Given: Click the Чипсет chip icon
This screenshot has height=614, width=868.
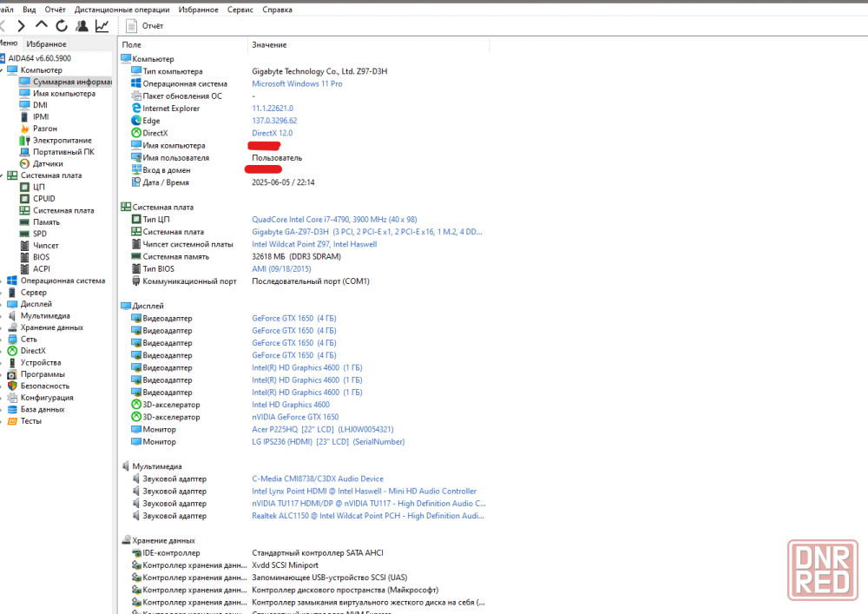Looking at the screenshot, I should tap(24, 245).
